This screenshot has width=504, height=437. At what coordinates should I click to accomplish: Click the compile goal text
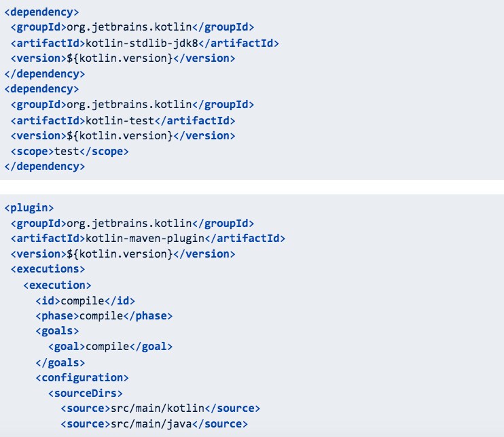pos(107,347)
